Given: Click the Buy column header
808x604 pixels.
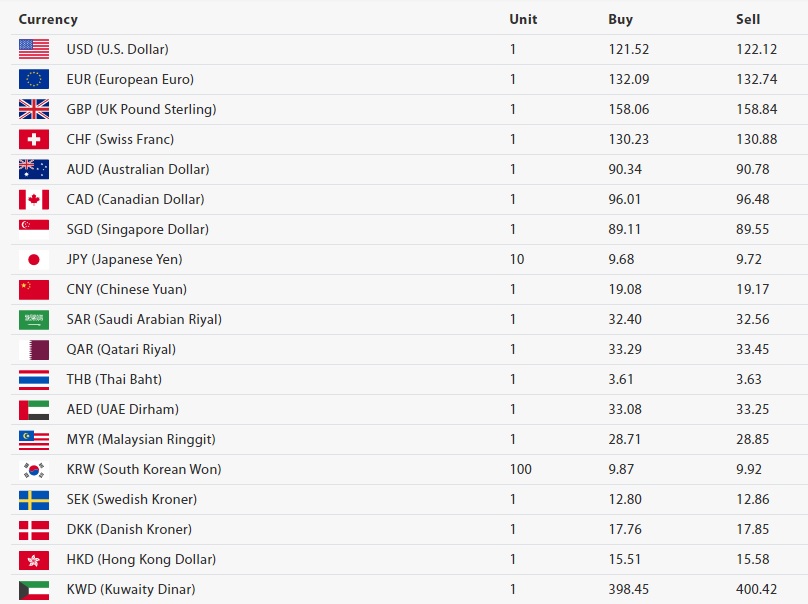Looking at the screenshot, I should (620, 19).
